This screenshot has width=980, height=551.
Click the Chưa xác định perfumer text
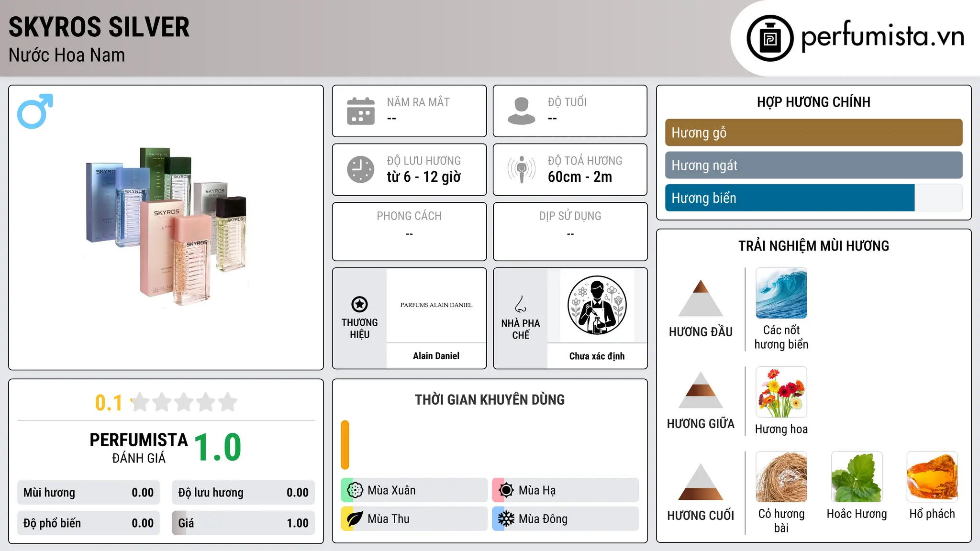click(x=597, y=356)
